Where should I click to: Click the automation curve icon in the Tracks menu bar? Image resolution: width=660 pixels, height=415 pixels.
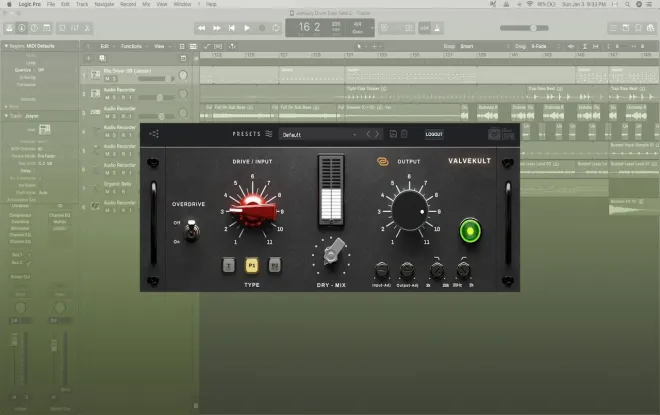207,46
